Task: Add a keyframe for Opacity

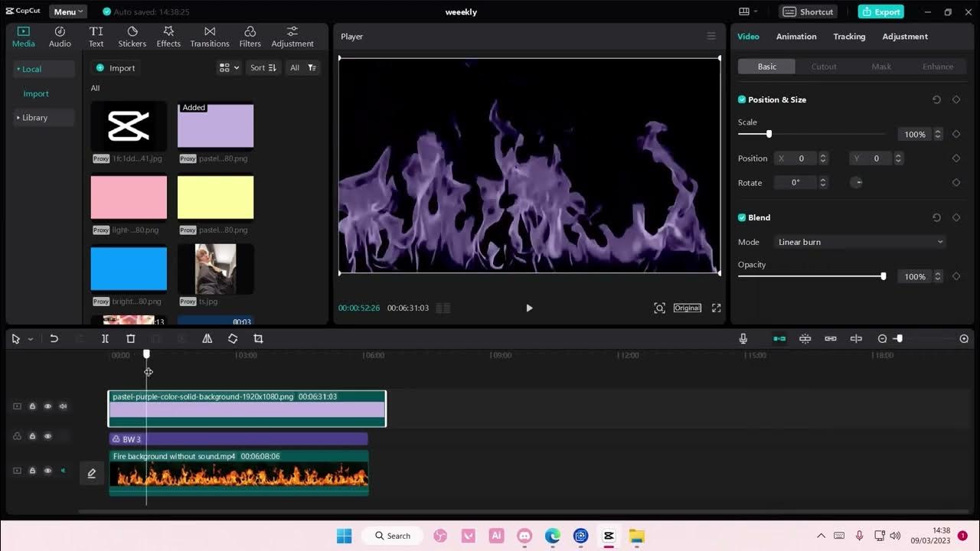Action: 956,276
